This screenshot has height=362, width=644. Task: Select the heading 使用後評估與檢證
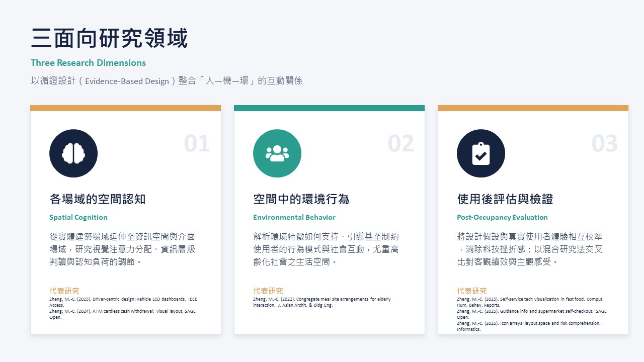pos(505,199)
